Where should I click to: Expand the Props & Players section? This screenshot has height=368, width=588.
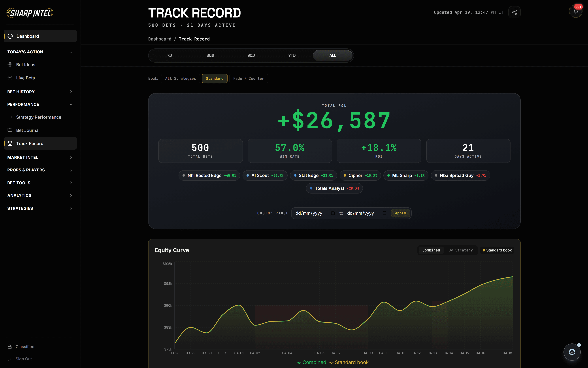point(40,170)
